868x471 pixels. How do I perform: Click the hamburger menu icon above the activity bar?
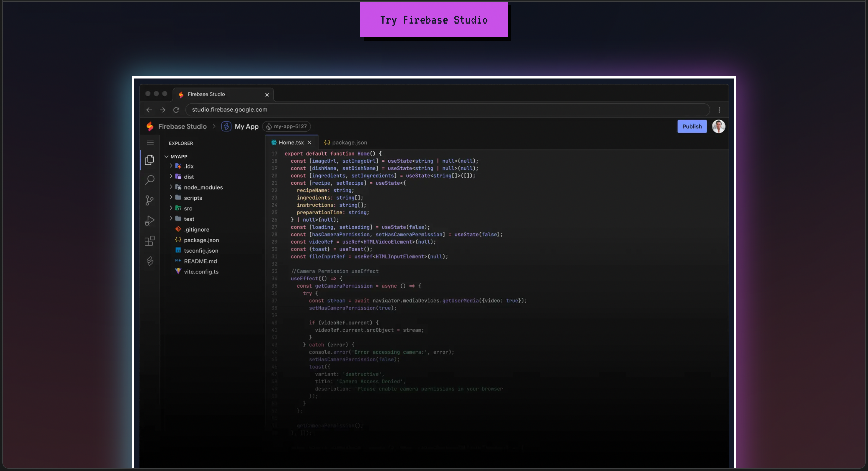point(150,143)
